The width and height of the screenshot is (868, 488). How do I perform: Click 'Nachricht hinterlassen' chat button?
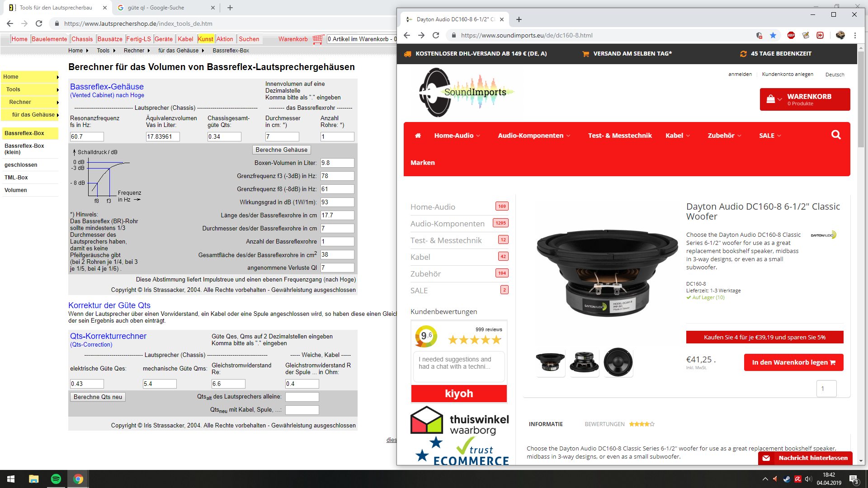tap(806, 458)
